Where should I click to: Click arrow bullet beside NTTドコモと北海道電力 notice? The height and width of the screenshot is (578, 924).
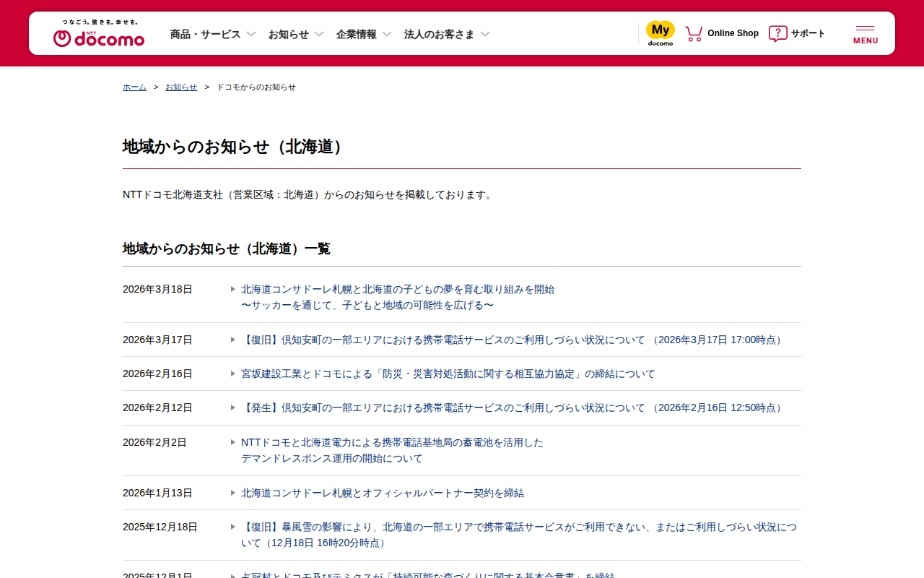[x=233, y=442]
